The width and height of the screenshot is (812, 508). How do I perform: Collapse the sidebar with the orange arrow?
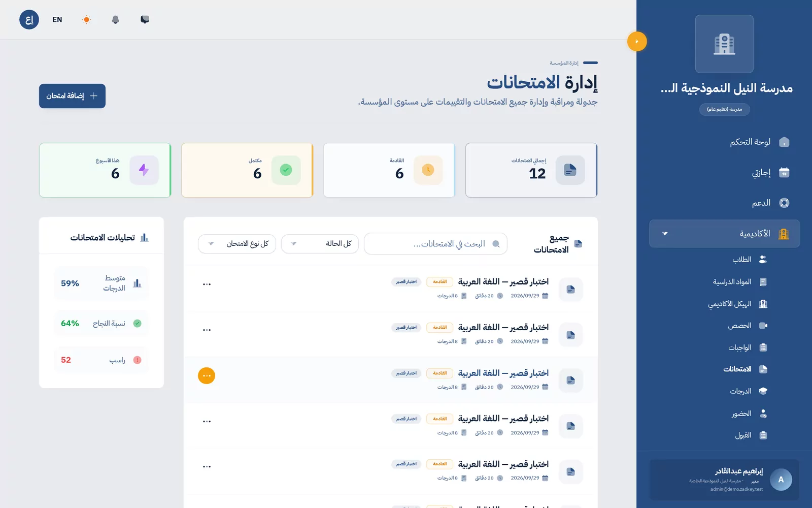pyautogui.click(x=637, y=41)
